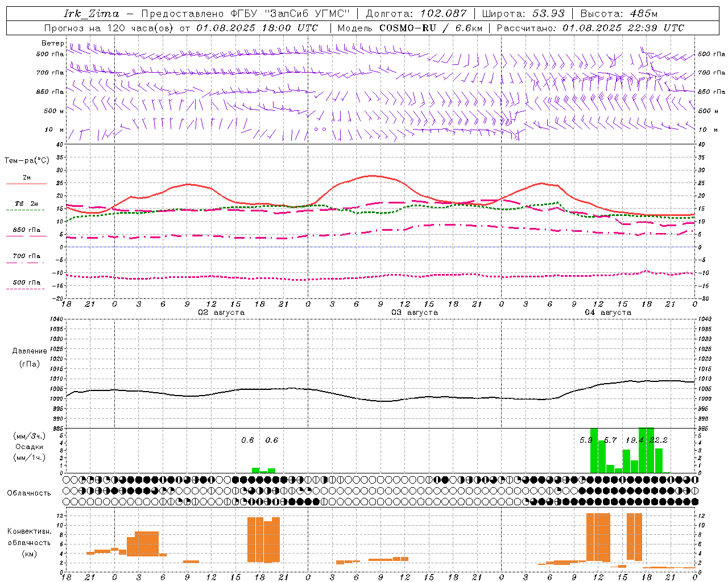Click the 'Долгота: 102.087' header field
The image size is (728, 582).
click(x=416, y=14)
